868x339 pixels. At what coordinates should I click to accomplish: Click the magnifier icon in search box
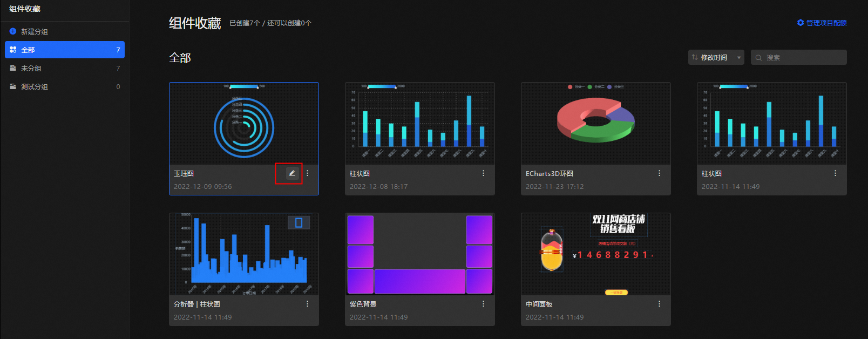click(x=758, y=58)
